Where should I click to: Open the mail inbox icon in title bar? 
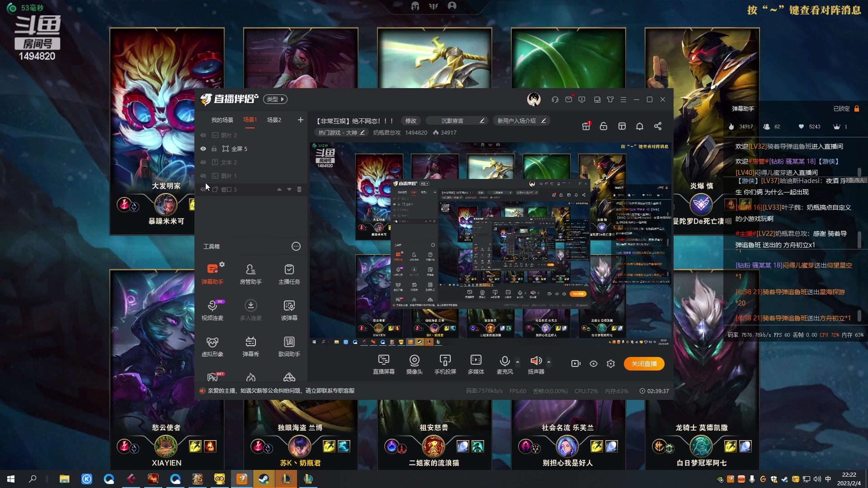coord(569,99)
